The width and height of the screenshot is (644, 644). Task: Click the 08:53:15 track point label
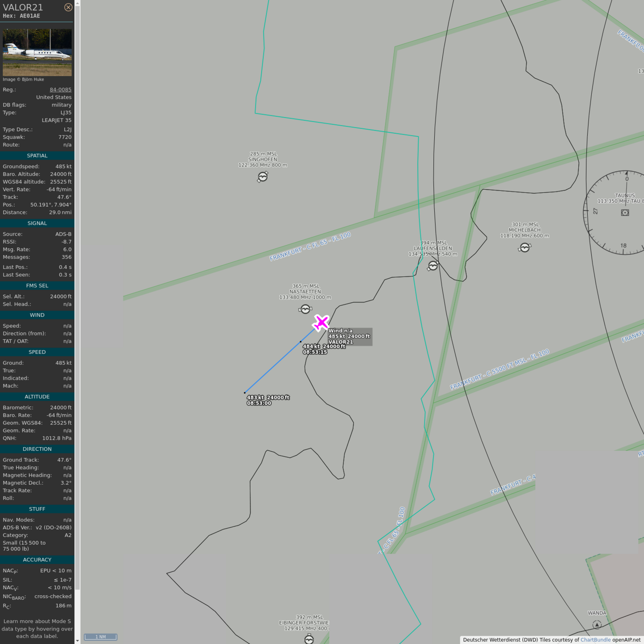point(315,352)
